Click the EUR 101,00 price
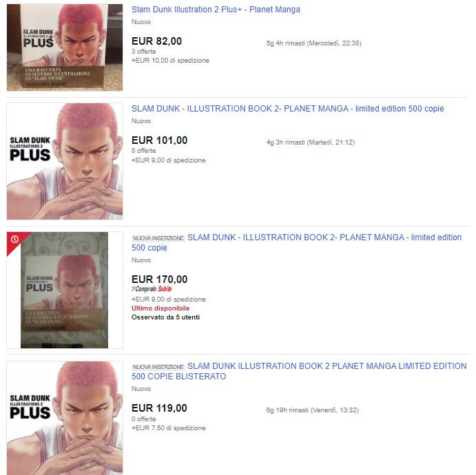The height and width of the screenshot is (475, 476). click(x=159, y=140)
